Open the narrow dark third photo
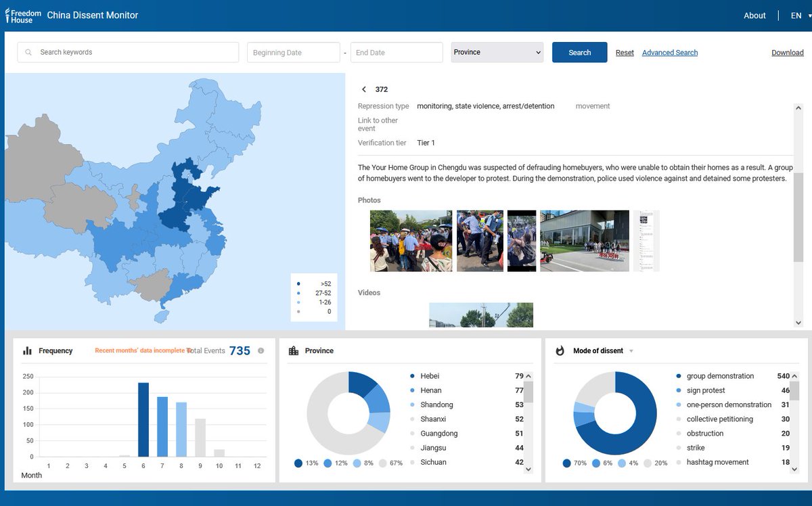The width and height of the screenshot is (812, 506). [x=522, y=241]
